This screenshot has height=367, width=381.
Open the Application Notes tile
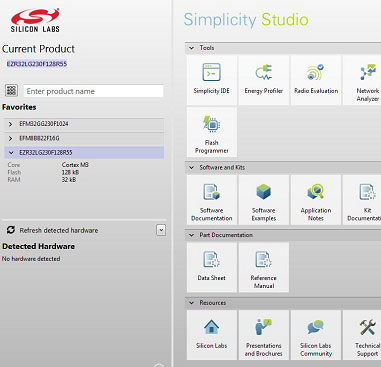click(x=316, y=200)
